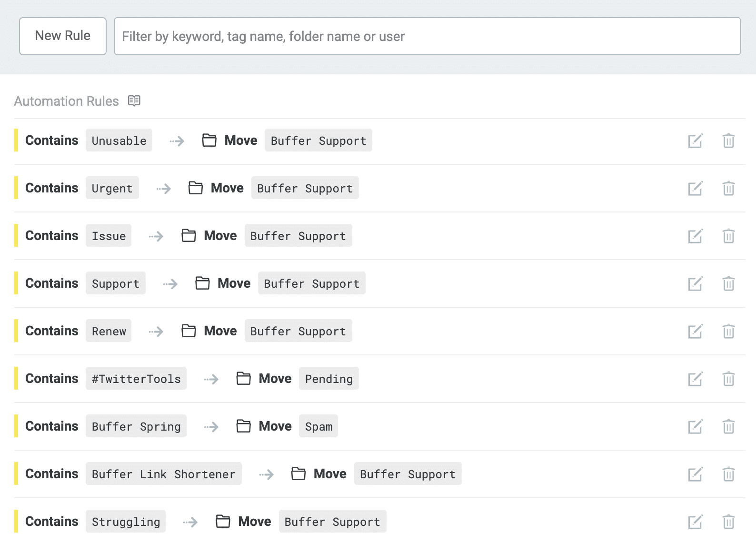Screen dimensions: 756x544
Task: Click the Unusable keyword tag
Action: 119,140
